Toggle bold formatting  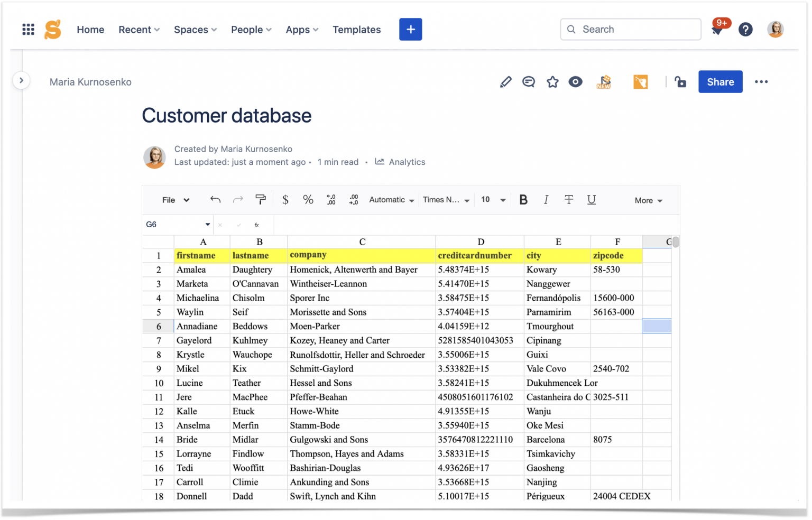[523, 200]
